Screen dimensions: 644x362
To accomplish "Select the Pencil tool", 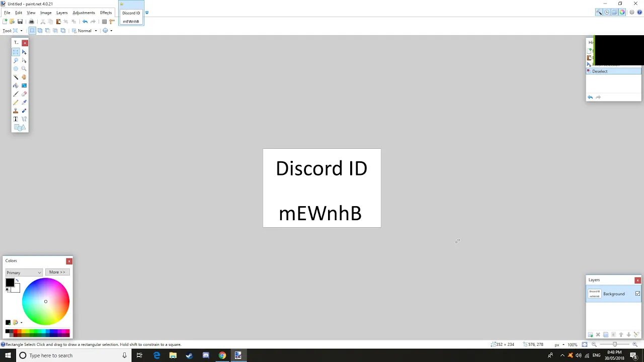I will pyautogui.click(x=16, y=102).
